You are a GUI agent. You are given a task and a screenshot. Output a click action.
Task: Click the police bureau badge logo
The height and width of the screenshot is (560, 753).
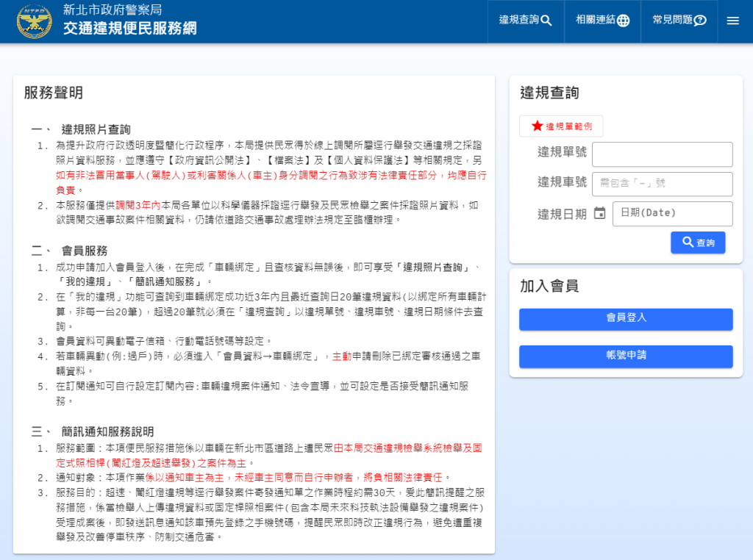[x=35, y=21]
